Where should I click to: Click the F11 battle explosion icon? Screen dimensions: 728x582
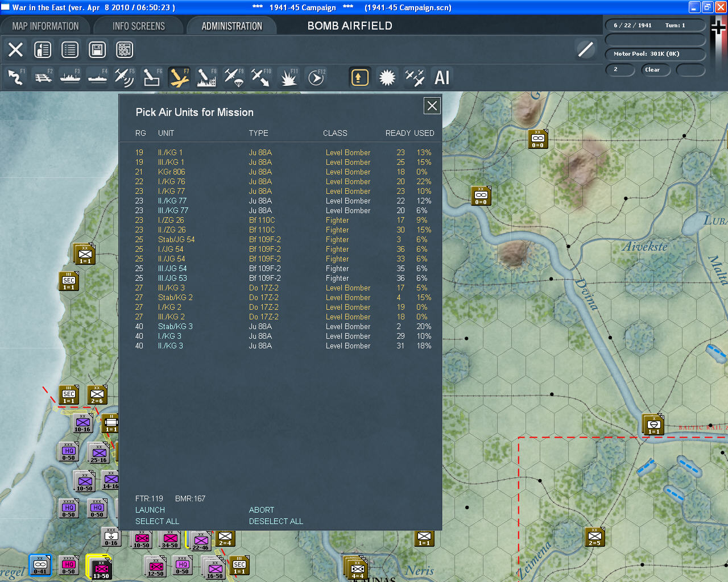click(x=288, y=77)
